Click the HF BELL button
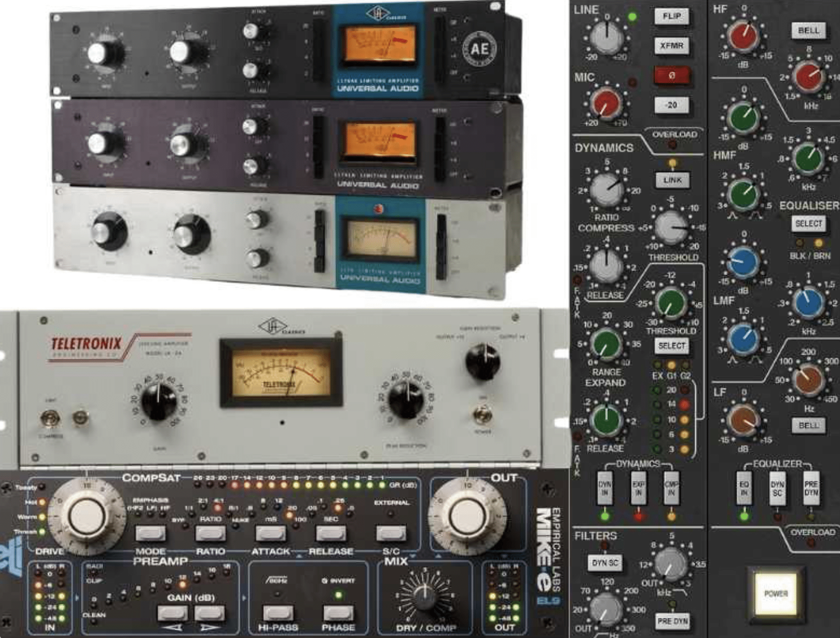Image resolution: width=840 pixels, height=638 pixels. (x=808, y=31)
